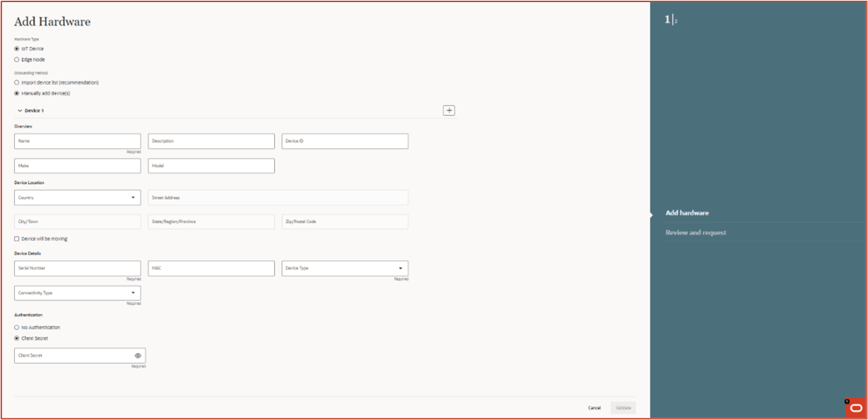
Task: Click into the Name field
Action: coord(76,140)
